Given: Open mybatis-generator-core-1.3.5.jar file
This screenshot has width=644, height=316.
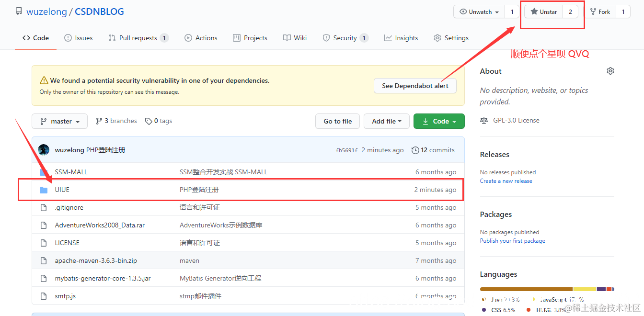Looking at the screenshot, I should [103, 278].
